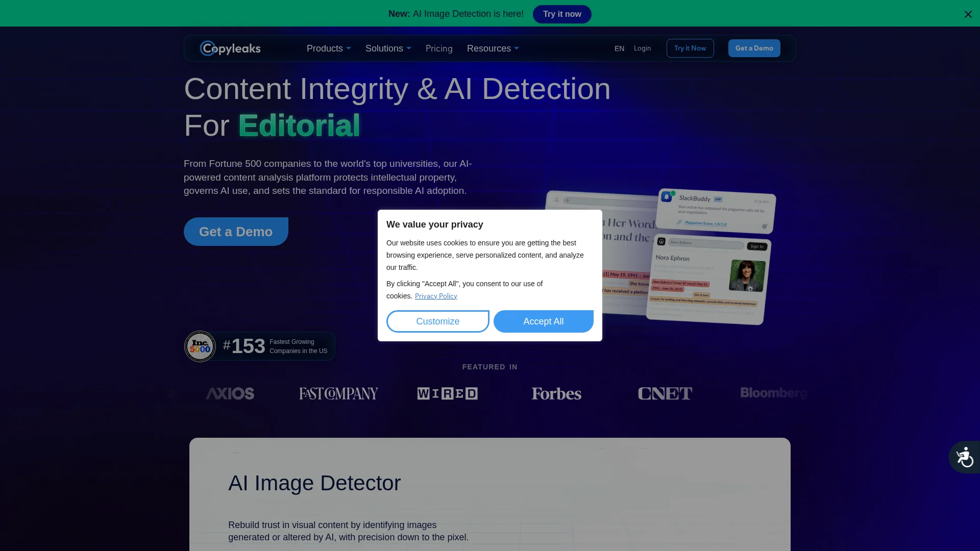Open the Privacy Policy link
Image resolution: width=980 pixels, height=551 pixels.
(x=436, y=296)
